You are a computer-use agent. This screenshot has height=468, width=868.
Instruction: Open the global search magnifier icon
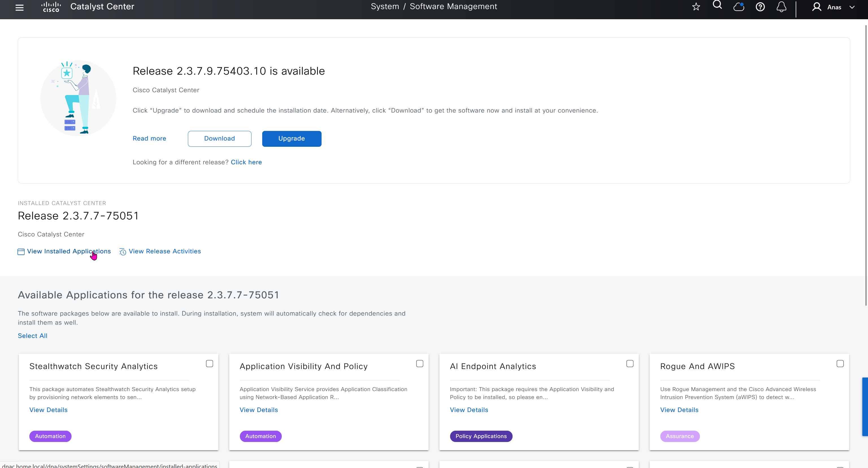tap(717, 5)
